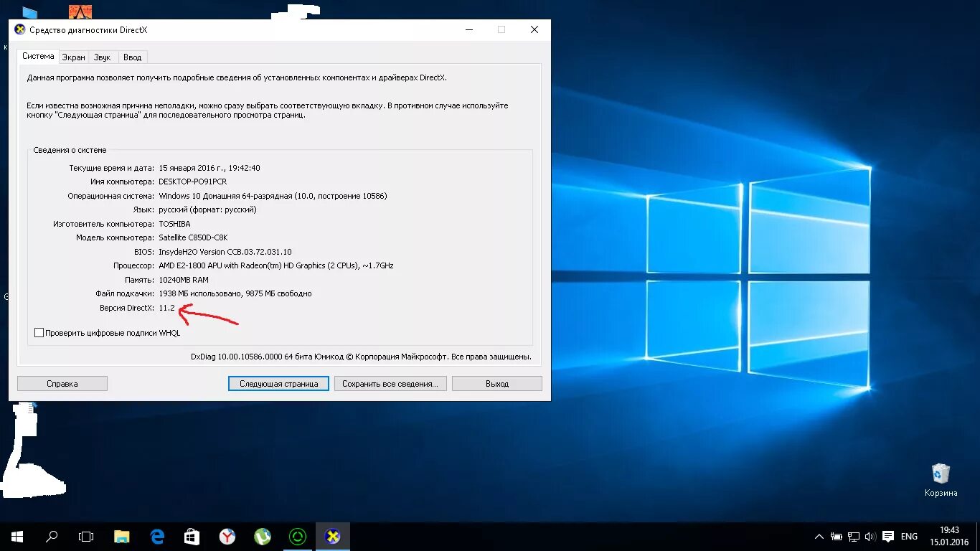Enable Проверить цифровые подписи WHQL checkbox
This screenshot has height=551, width=980.
tap(39, 333)
